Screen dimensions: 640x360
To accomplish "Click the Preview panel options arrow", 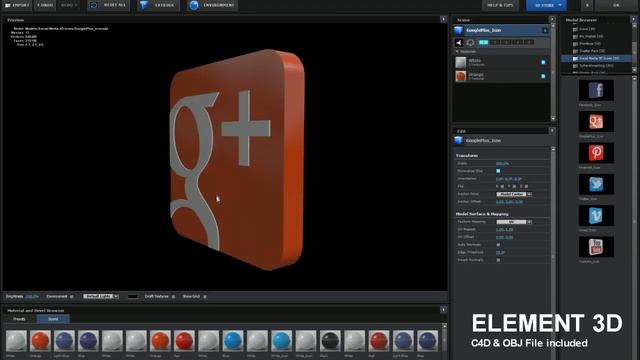I will pyautogui.click(x=443, y=19).
